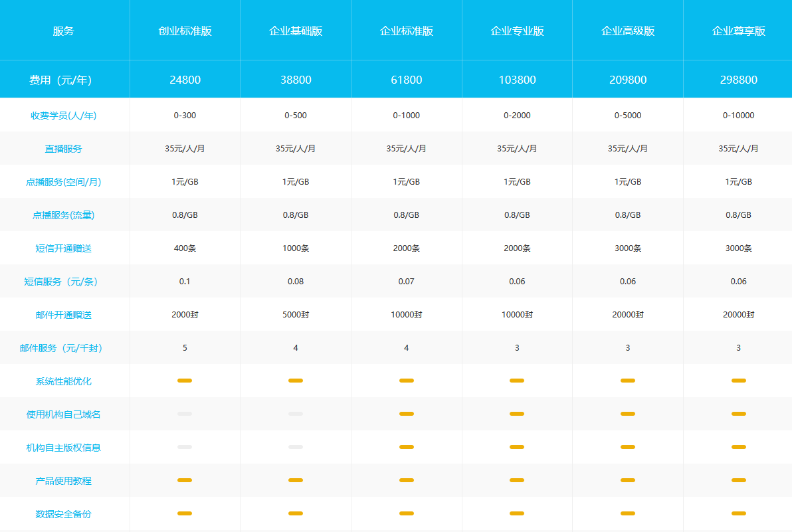Screen dimensions: 792x532
Task: Open the 收费学员(人/年) row label
Action: point(63,116)
